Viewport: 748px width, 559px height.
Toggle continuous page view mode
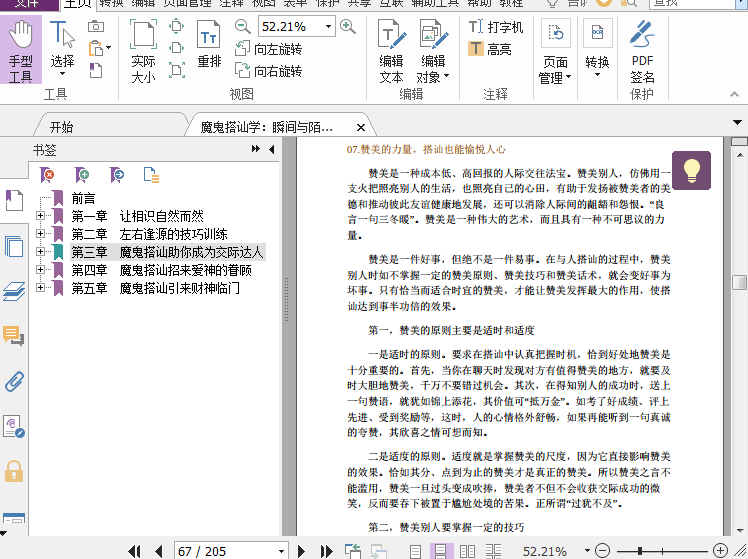tap(439, 551)
